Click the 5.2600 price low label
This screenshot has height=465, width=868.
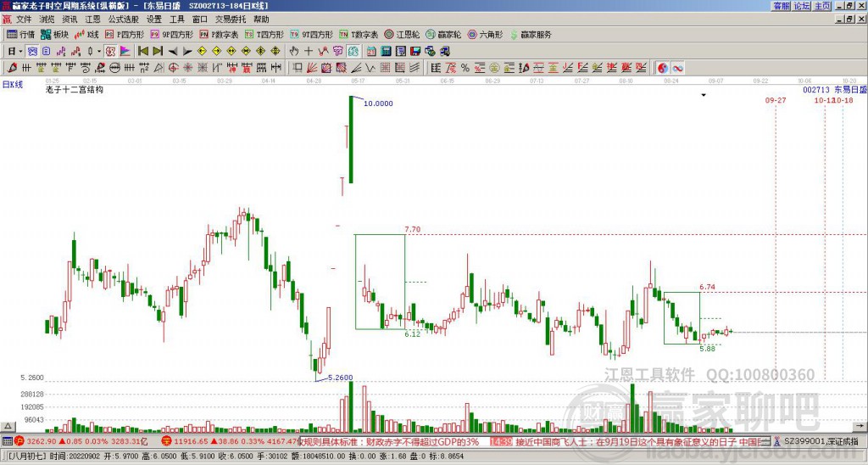tap(340, 378)
